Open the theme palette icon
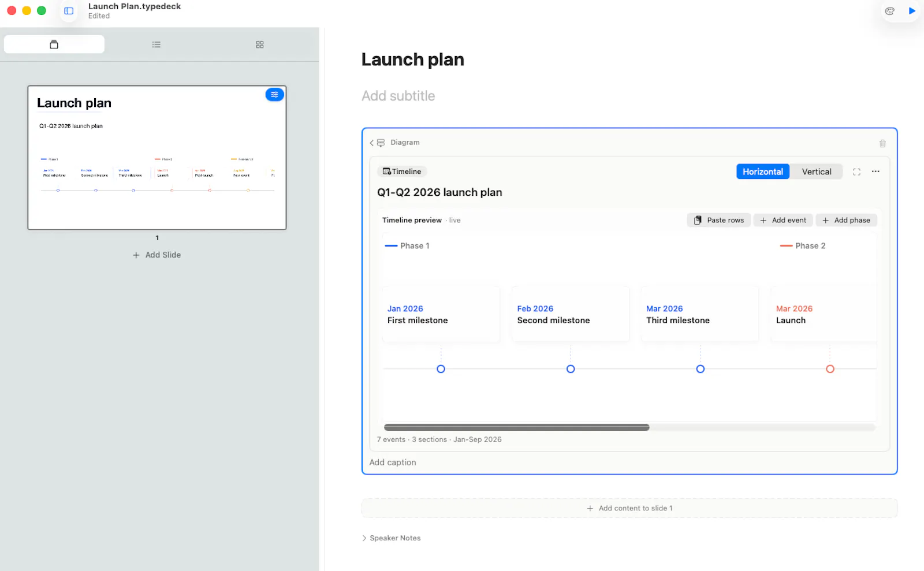The image size is (924, 571). tap(889, 11)
